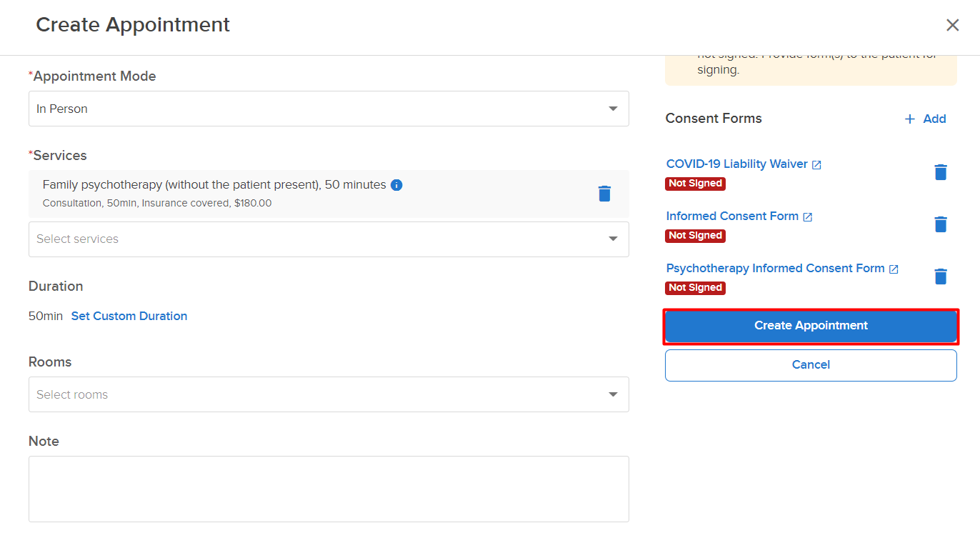The height and width of the screenshot is (543, 980).
Task: Click Set Custom Duration link
Action: point(129,316)
